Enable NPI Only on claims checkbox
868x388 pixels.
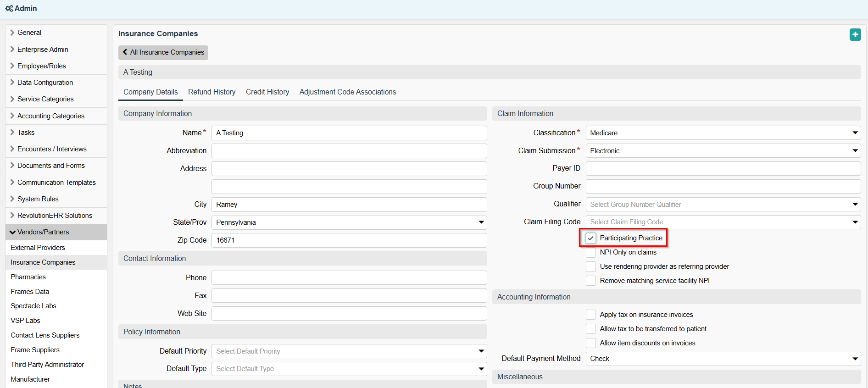coord(591,252)
